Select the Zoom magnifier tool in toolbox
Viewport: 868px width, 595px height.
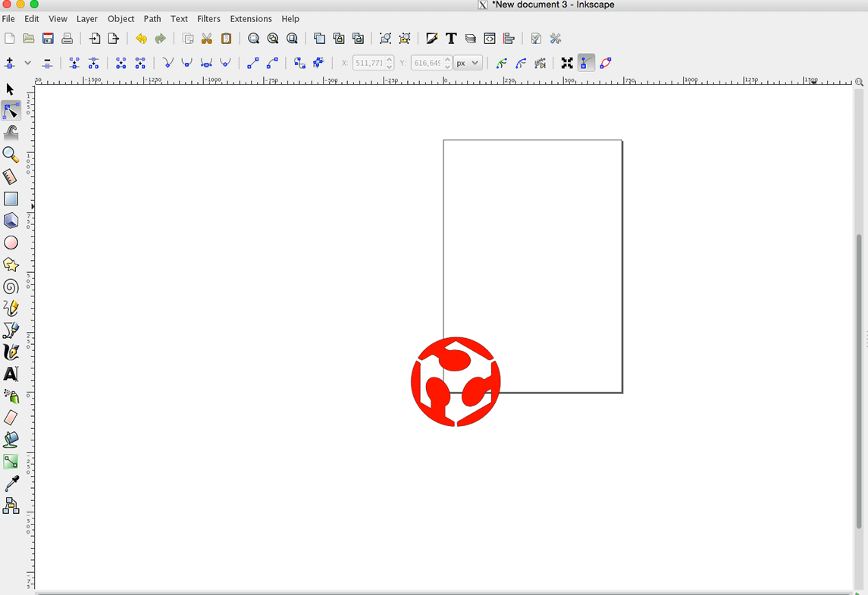click(11, 155)
